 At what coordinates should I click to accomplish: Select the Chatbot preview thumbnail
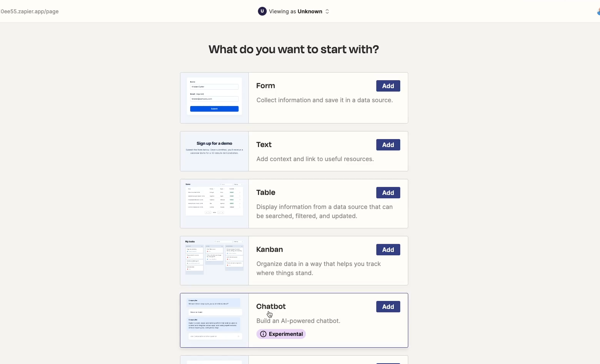coord(214,320)
